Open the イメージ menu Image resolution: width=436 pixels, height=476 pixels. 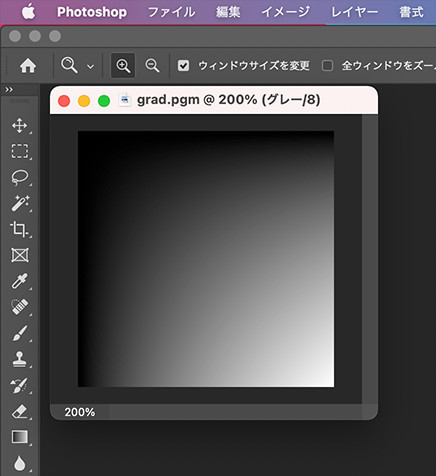(x=286, y=12)
